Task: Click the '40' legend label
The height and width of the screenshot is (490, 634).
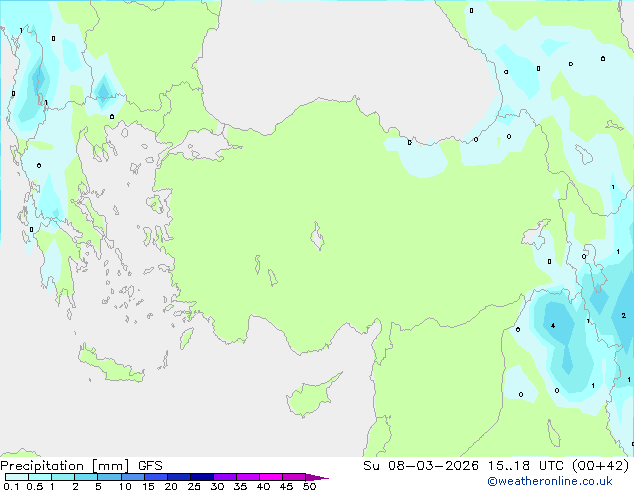Action: 263,486
